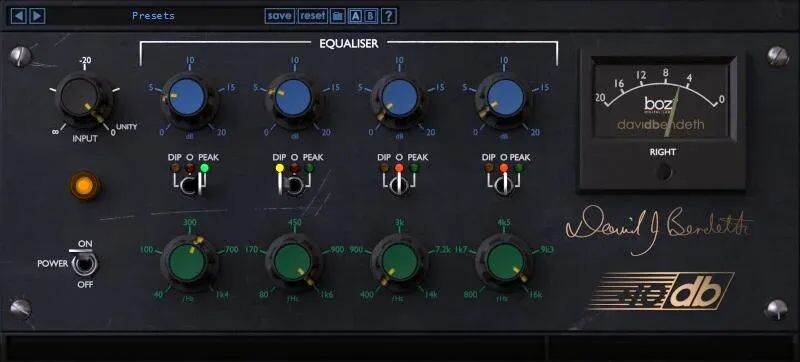800x362 pixels.
Task: Select the A comparison state
Action: point(355,16)
